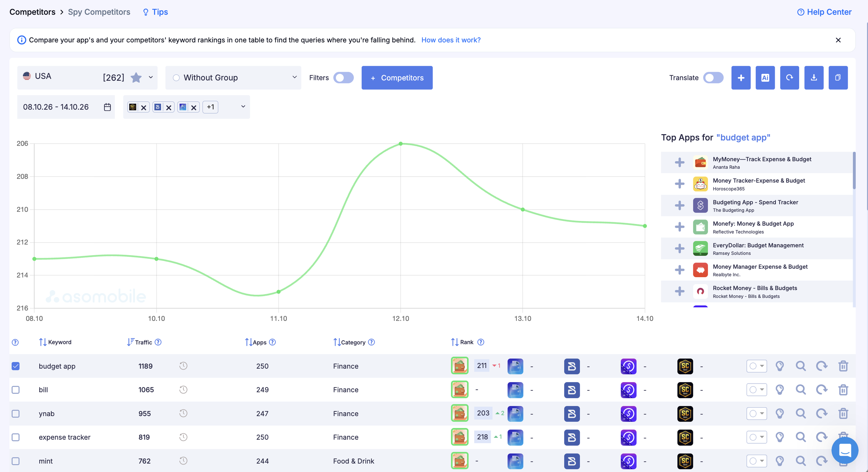This screenshot has width=868, height=472.
Task: Click magnifier search icon in bill row
Action: (x=801, y=390)
